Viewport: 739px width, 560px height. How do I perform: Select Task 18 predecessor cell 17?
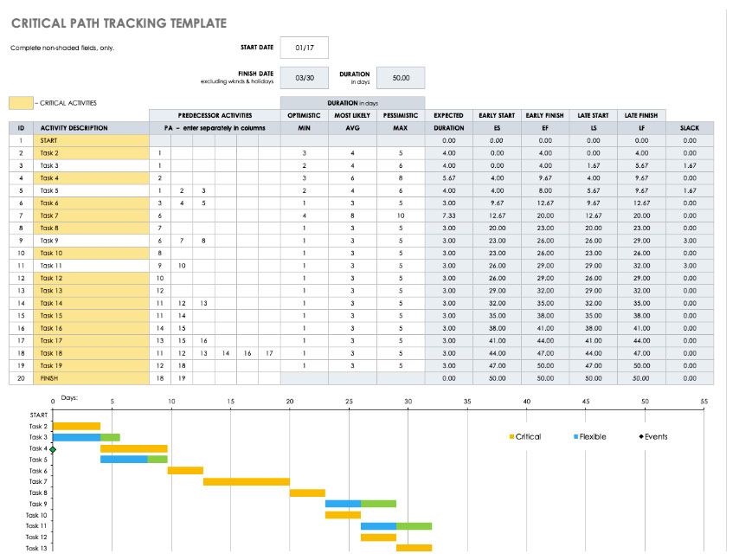tap(269, 353)
